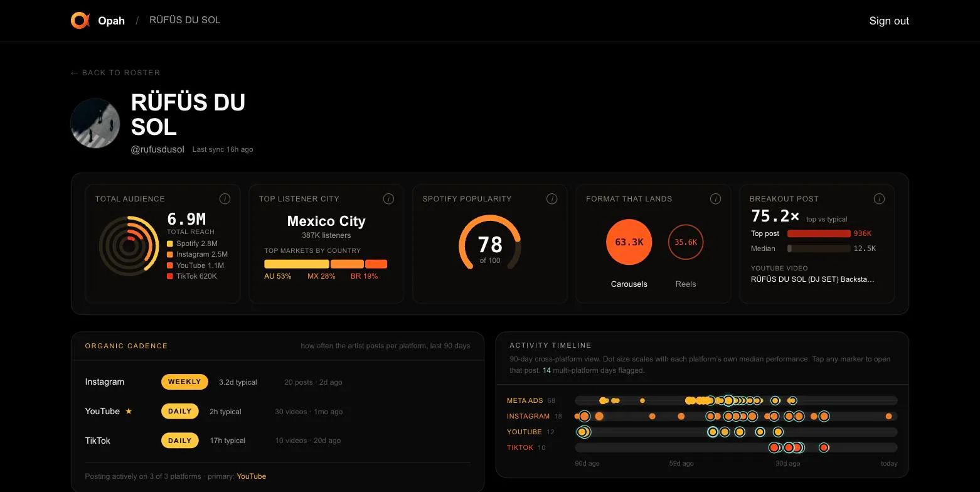Open info icon on Top Listener City card
The image size is (980, 492).
pos(388,199)
